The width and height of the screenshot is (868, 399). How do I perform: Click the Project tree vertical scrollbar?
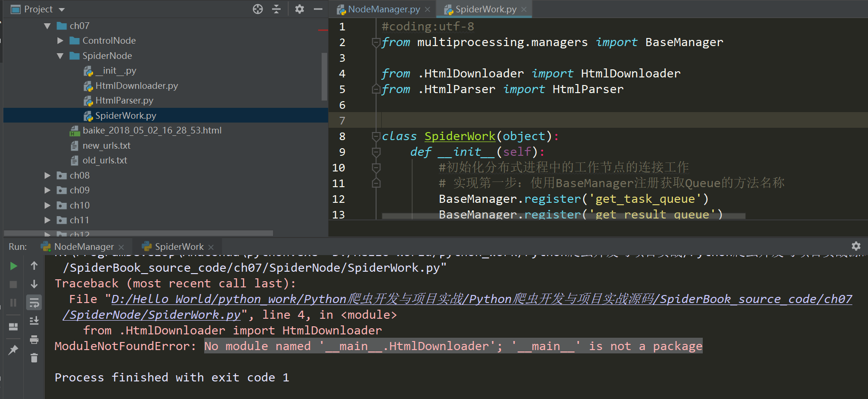click(x=325, y=76)
